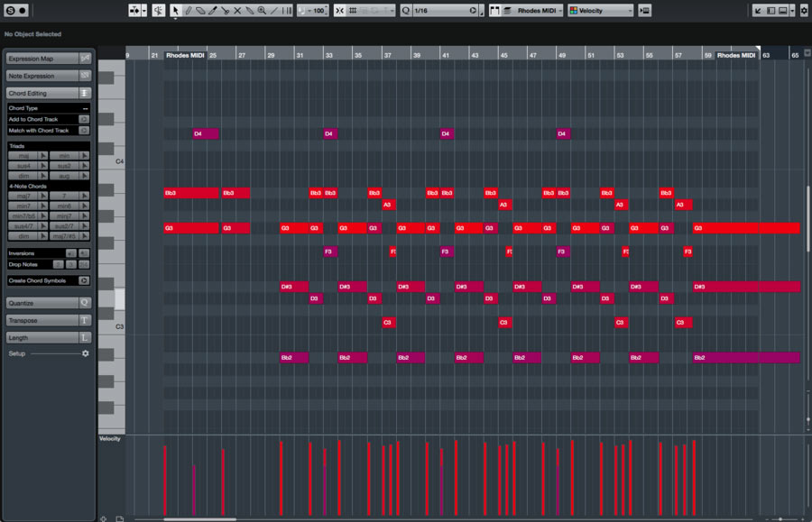The width and height of the screenshot is (812, 522).
Task: Click the Chord Editing section icon
Action: [85, 93]
